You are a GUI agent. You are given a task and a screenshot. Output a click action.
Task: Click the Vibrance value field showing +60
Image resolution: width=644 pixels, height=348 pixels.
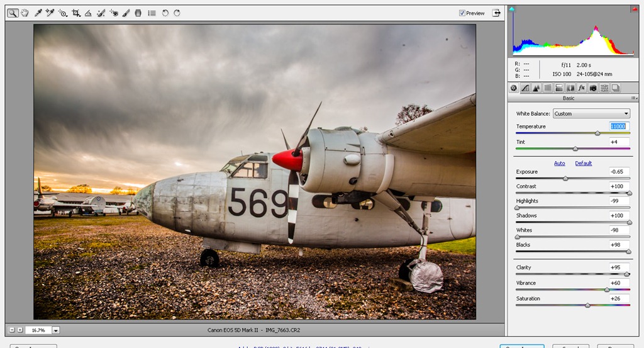619,283
